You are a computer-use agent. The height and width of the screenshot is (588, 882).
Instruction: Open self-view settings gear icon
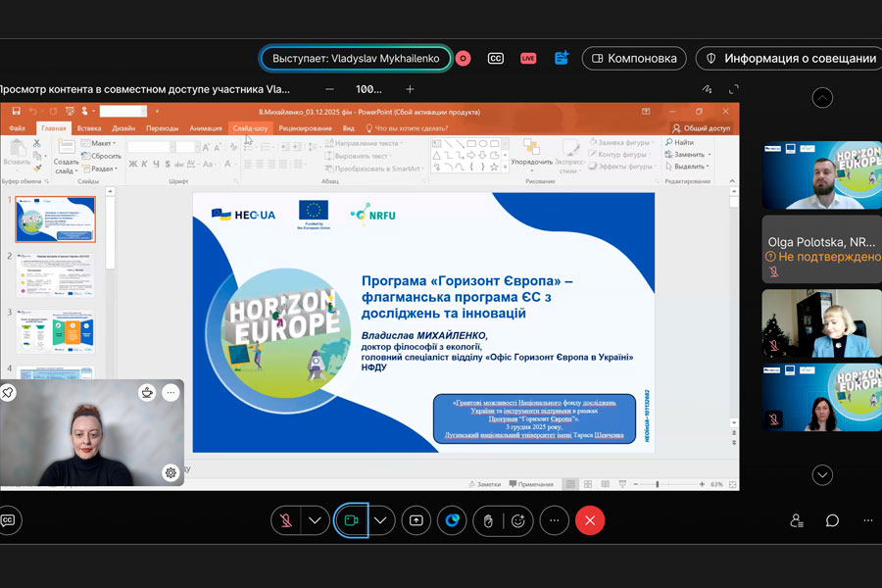(171, 472)
